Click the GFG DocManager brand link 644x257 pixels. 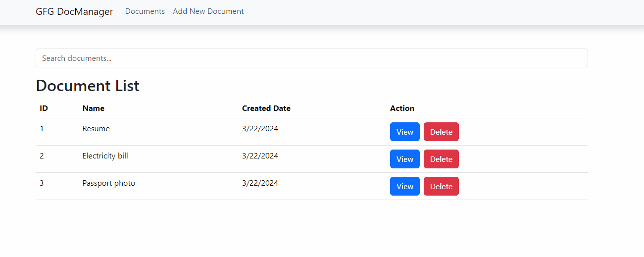point(74,11)
